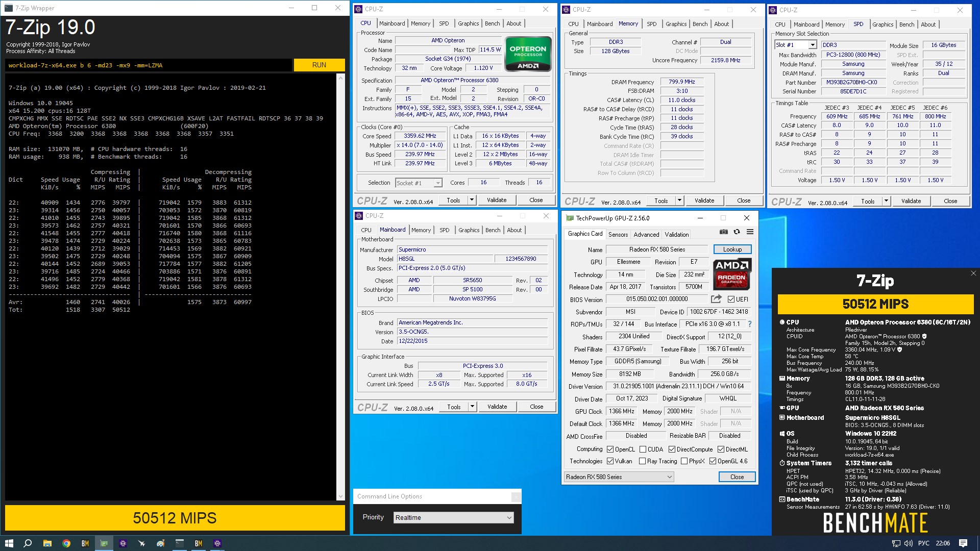Screen dimensions: 980x551
Task: Toggle the PhysX checkbox
Action: coord(684,461)
